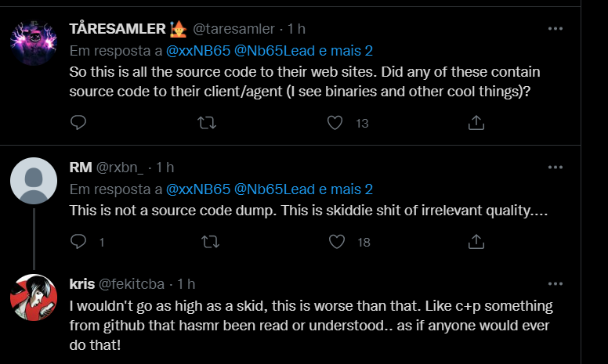Screen dimensions: 608x364
Task: Share RM's tweet
Action: 476,242
